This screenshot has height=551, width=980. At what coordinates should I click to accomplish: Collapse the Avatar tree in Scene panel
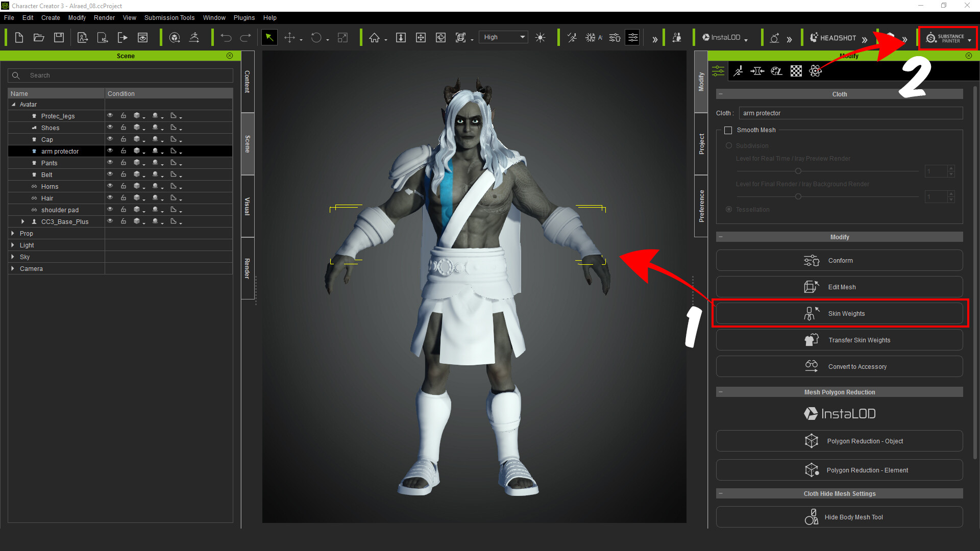pyautogui.click(x=14, y=104)
